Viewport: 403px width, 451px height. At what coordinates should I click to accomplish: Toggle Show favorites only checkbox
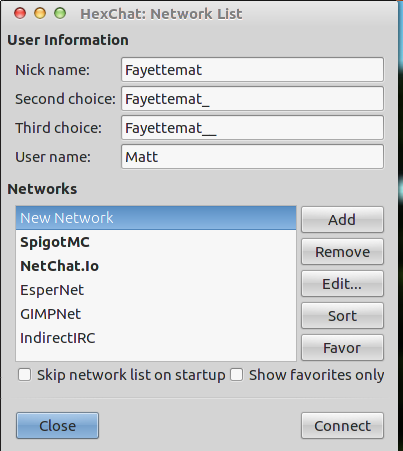(236, 375)
